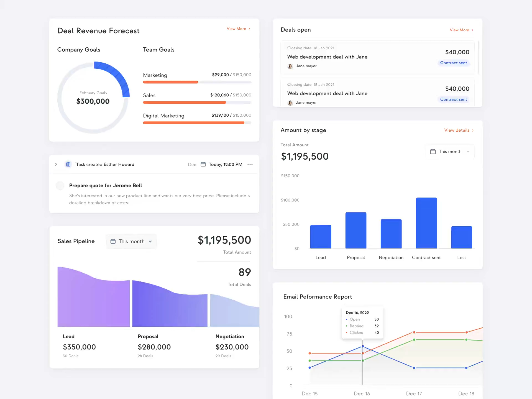
Task: Mark Prepare quote for Jerome Bell as complete
Action: click(60, 185)
